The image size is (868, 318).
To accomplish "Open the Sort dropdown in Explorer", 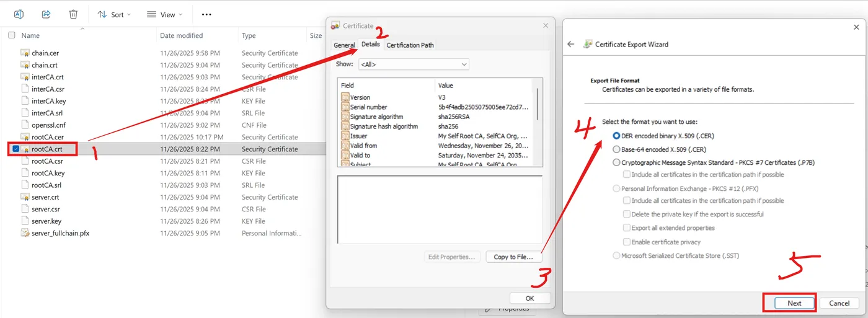I will [x=115, y=14].
